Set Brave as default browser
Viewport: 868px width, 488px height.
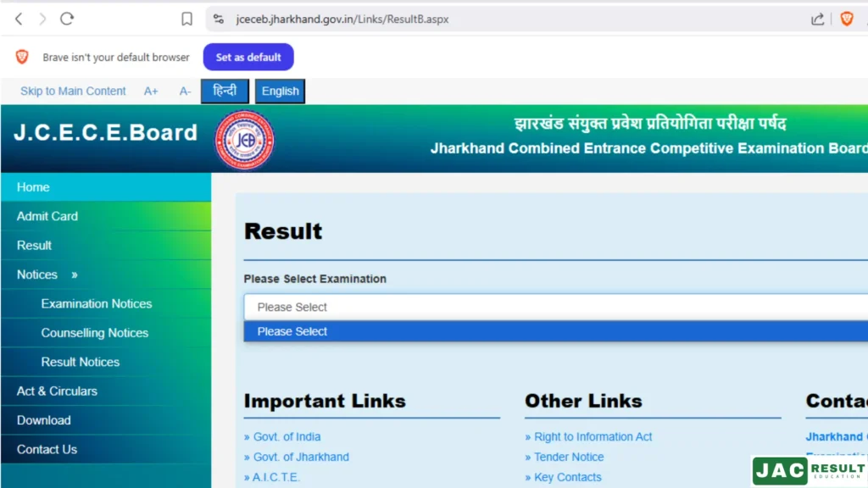248,57
